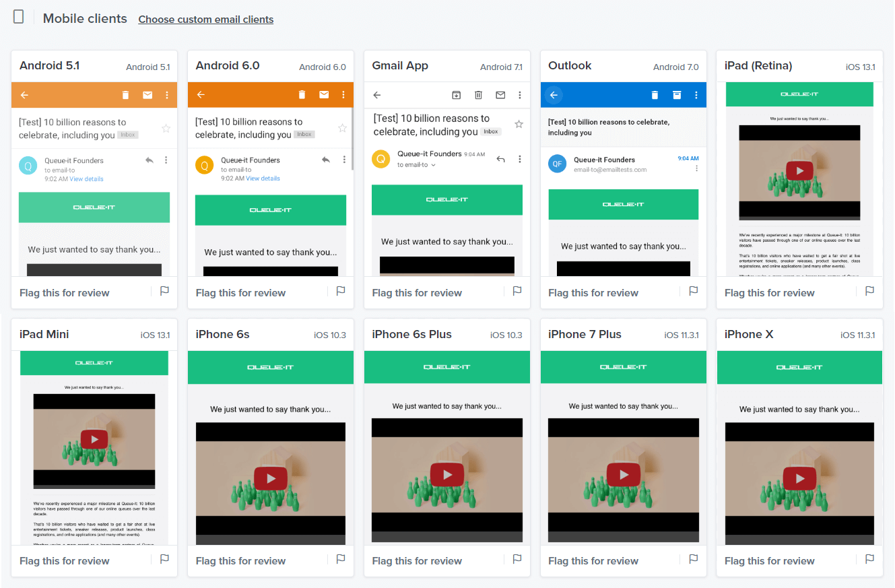Click Queue-it logo banner in iPhone 6s preview
This screenshot has height=588, width=895.
click(271, 367)
